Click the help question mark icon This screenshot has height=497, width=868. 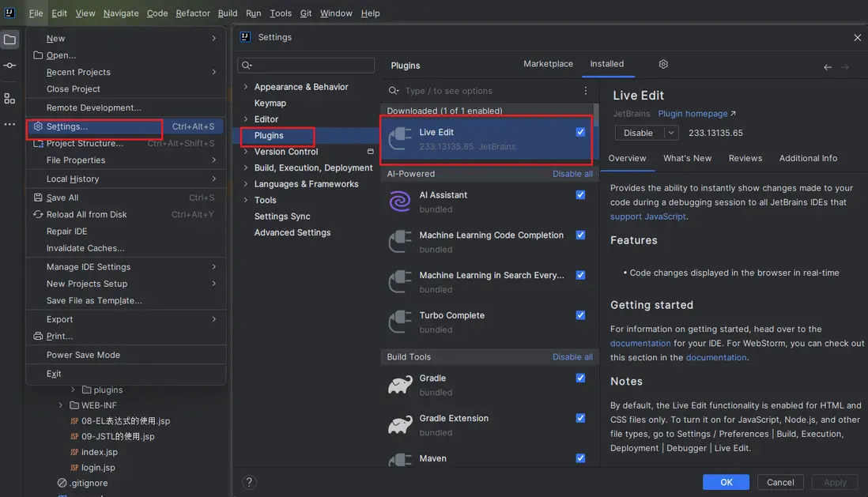point(248,482)
